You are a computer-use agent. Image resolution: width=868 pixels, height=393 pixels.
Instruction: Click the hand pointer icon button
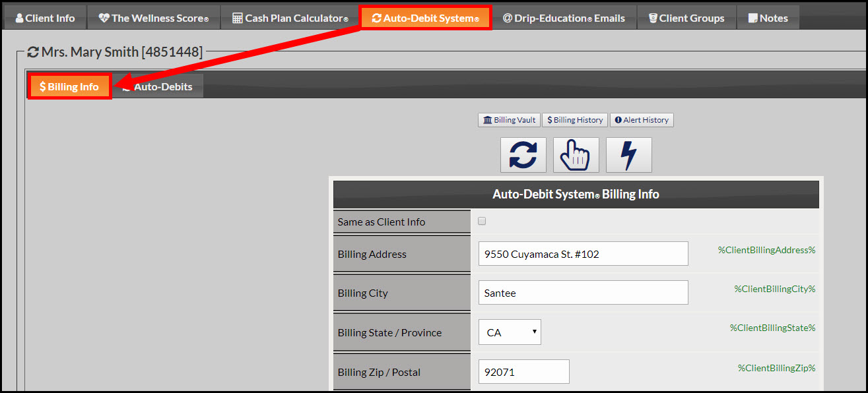point(576,154)
